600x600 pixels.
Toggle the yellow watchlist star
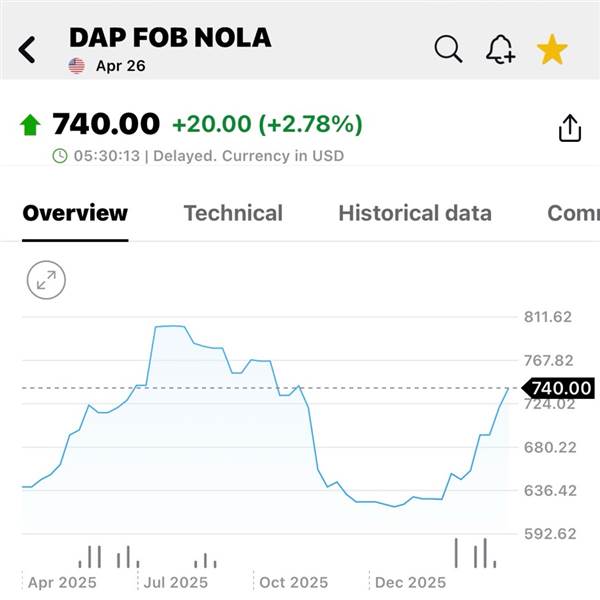(x=552, y=48)
